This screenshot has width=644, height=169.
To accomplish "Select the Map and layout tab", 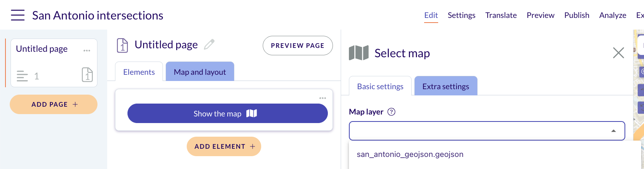I will (x=200, y=72).
